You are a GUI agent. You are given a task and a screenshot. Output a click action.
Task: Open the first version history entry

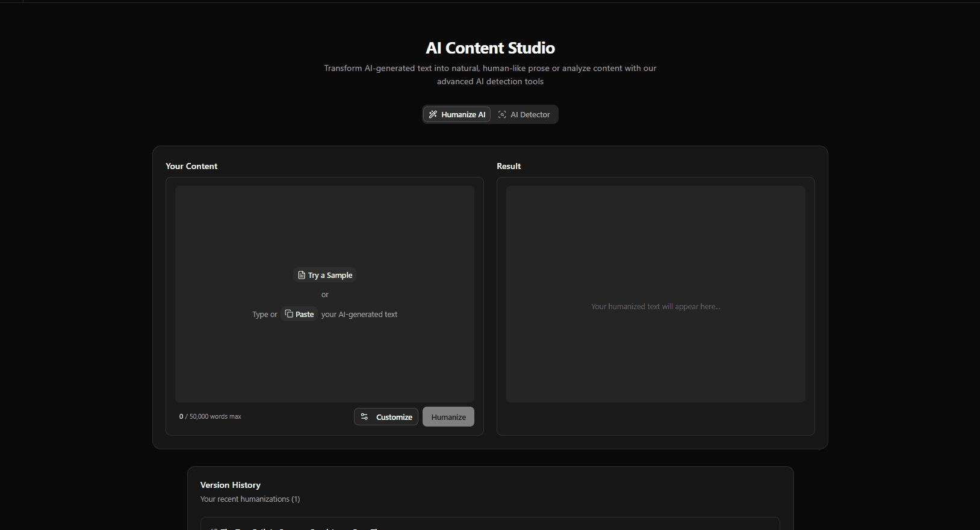(x=489, y=524)
